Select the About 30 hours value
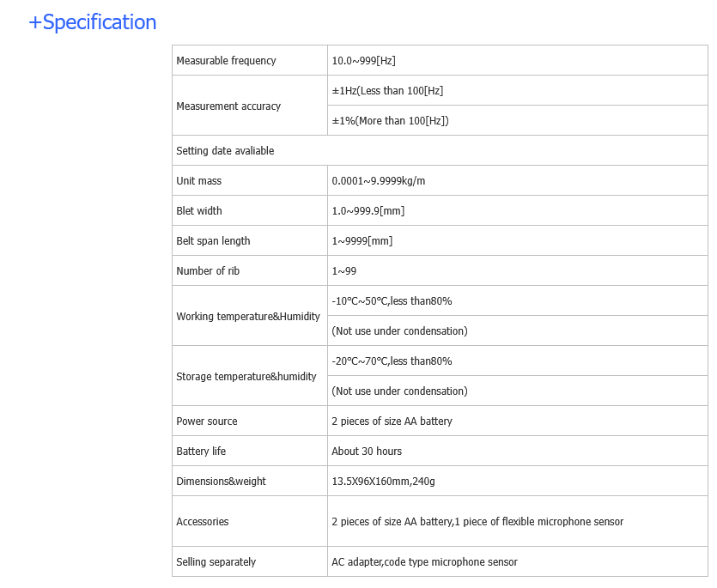Screen dimensions: 717x588 (367, 452)
